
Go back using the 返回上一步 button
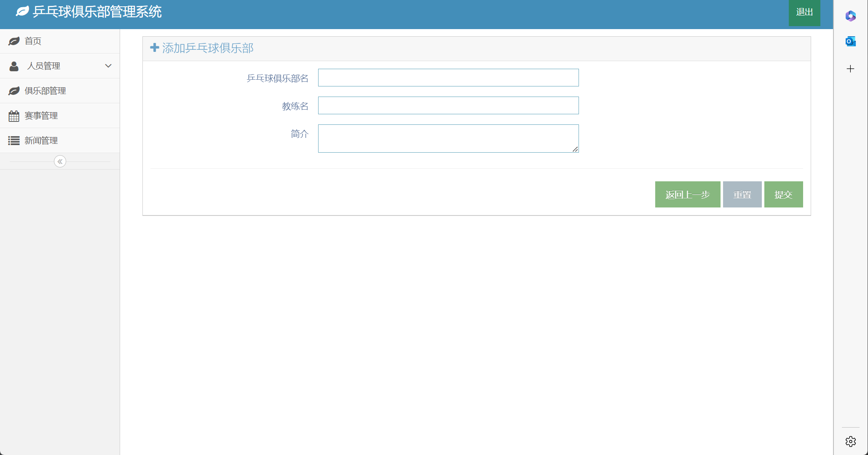coord(687,194)
